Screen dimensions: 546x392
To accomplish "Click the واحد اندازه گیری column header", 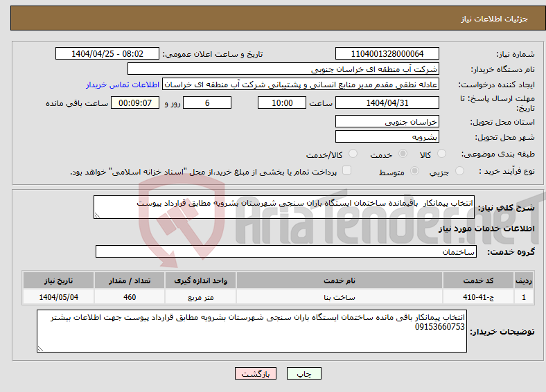I will pyautogui.click(x=200, y=280).
